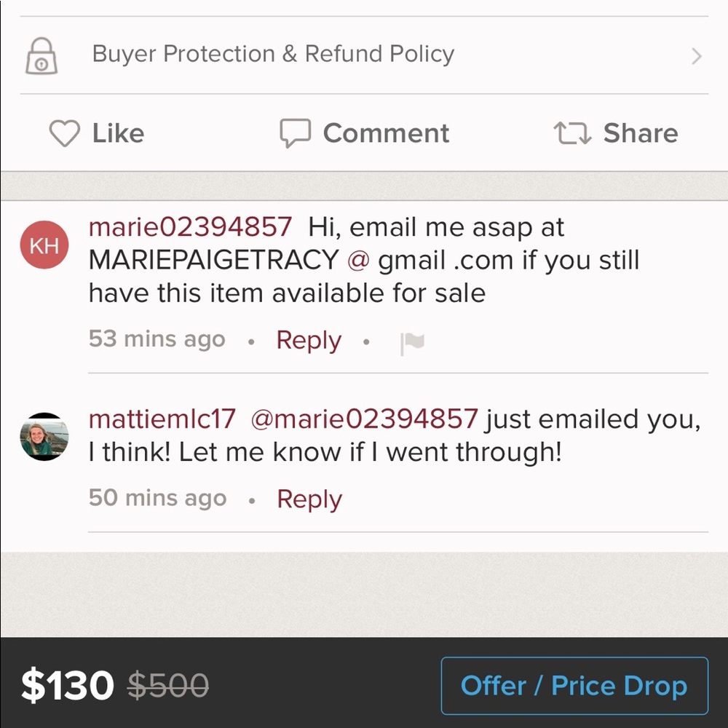Click the @marie02394857 mention in reply
728x728 pixels.
pyautogui.click(x=364, y=419)
